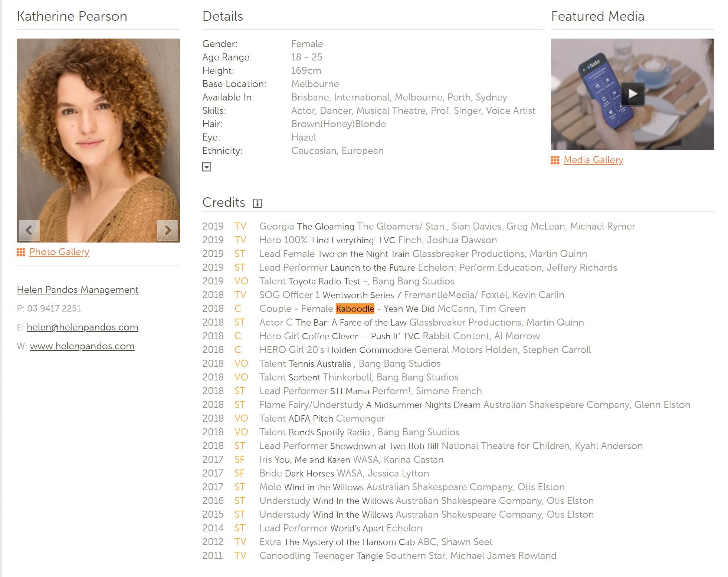Show previous profile photo arrow
This screenshot has height=577, width=728.
point(29,230)
